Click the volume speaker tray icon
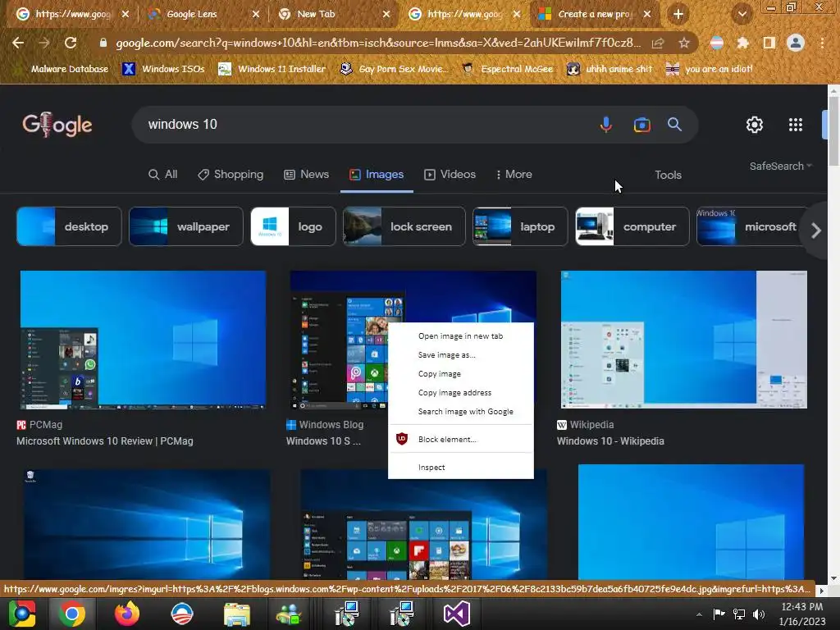 coord(759,614)
